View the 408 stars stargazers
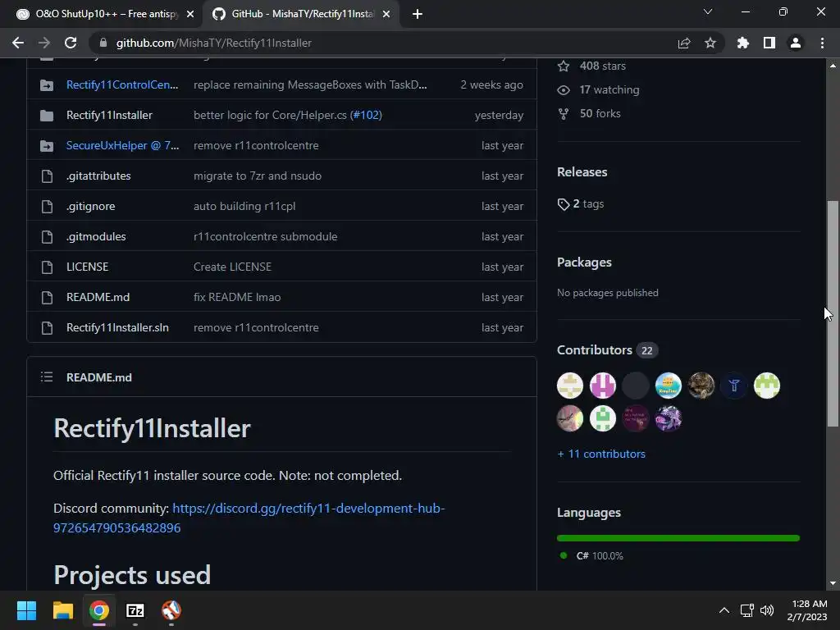This screenshot has width=840, height=630. point(591,66)
